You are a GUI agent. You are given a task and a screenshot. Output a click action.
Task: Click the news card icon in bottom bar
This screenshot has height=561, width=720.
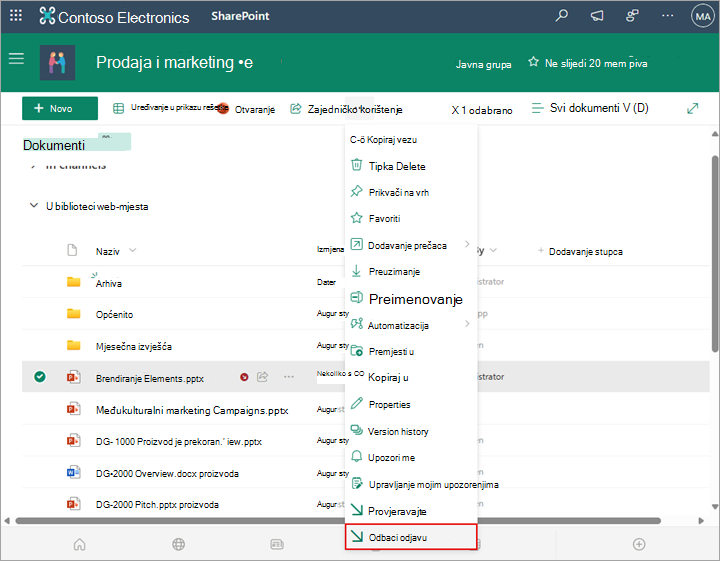pos(277,544)
